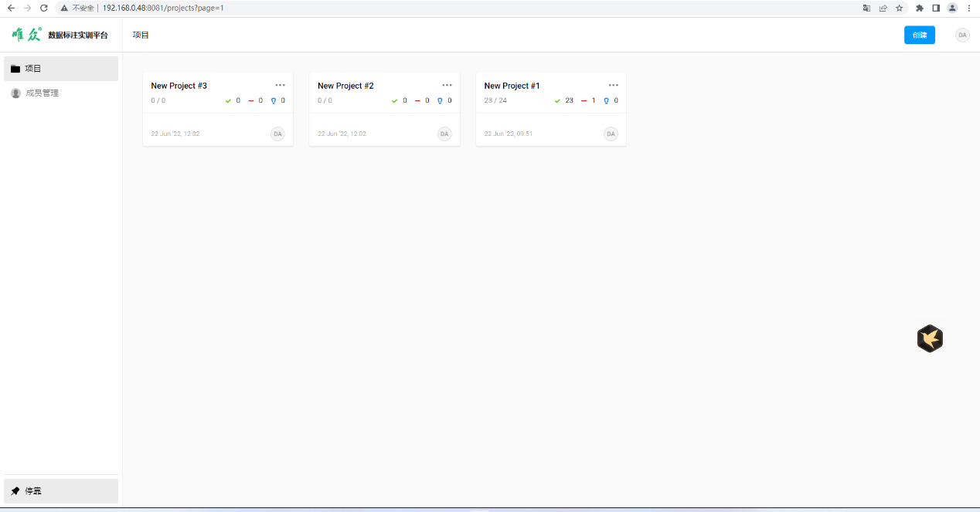Viewport: 980px width, 512px height.
Task: Select 项目 in the left sidebar
Action: [x=61, y=69]
